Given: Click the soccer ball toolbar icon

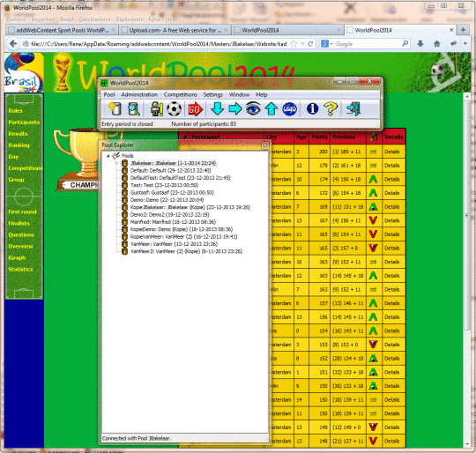Looking at the screenshot, I should pyautogui.click(x=174, y=109).
